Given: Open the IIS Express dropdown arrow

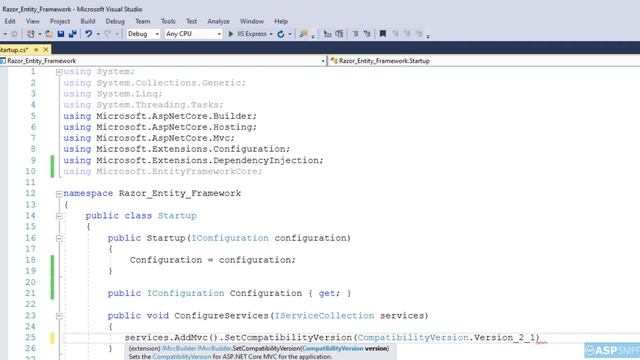Looking at the screenshot, I should pos(271,34).
